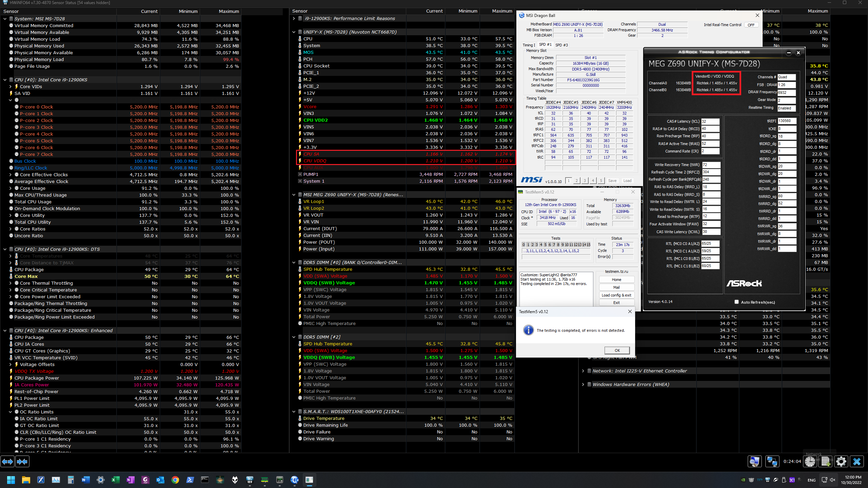Screen dimensions: 868x488
Task: Toggle Intel Real-Time Control OFF switch
Action: pyautogui.click(x=751, y=25)
